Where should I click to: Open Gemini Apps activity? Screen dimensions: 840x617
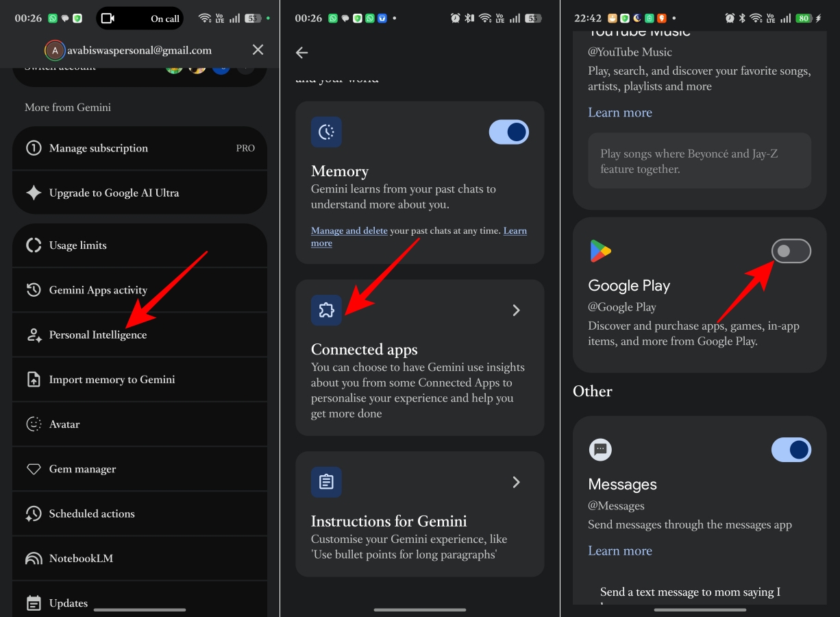[x=140, y=290]
